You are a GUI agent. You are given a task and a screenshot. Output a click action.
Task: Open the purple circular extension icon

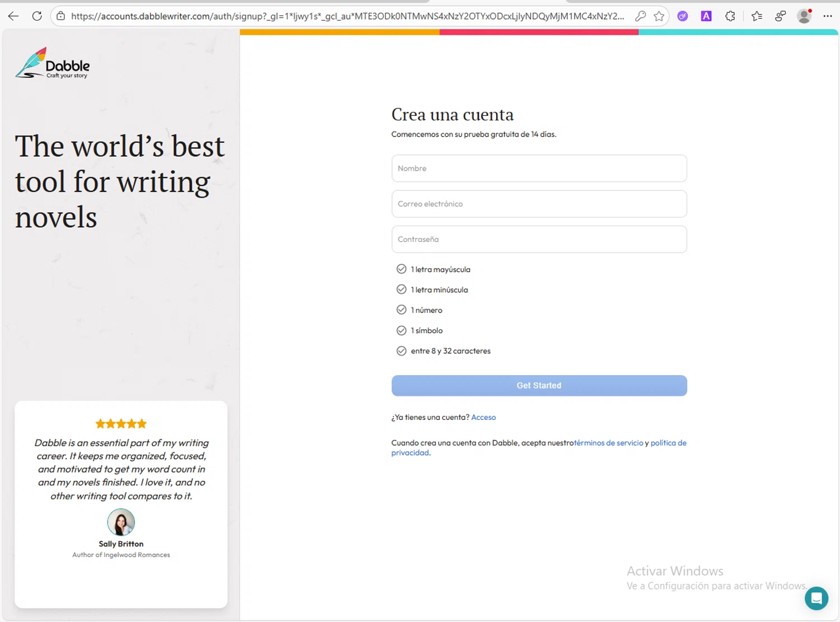[x=682, y=16]
